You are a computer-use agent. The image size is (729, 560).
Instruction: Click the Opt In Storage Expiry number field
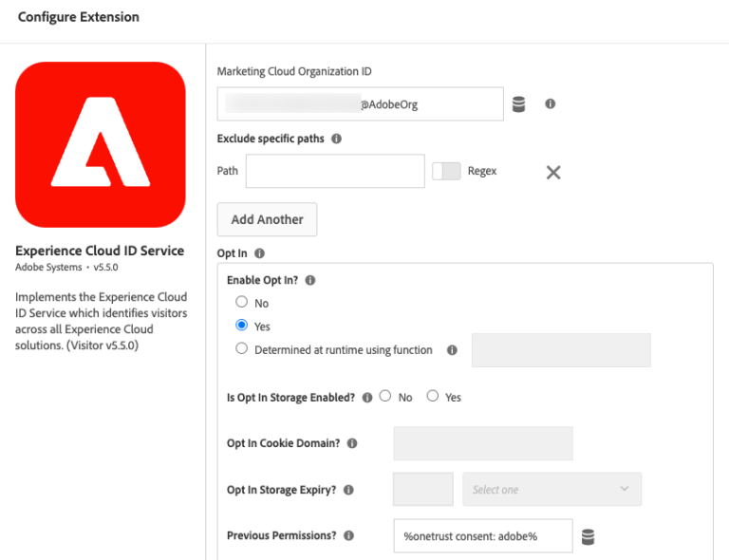(x=423, y=490)
